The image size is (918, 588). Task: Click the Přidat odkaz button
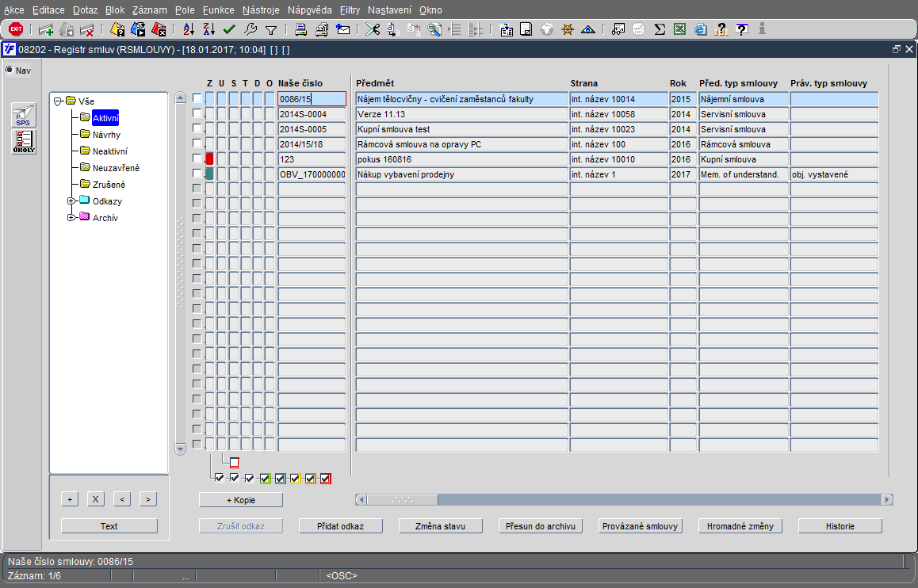click(x=341, y=526)
